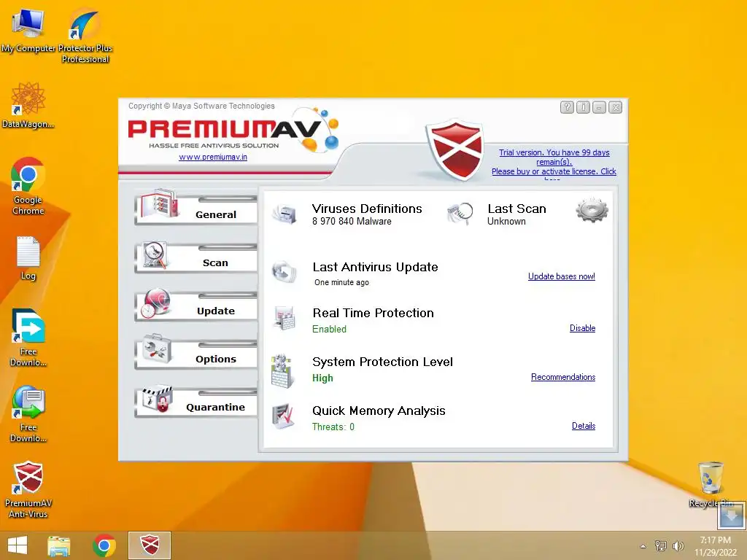Open the Quarantine section
The image size is (747, 560).
196,402
